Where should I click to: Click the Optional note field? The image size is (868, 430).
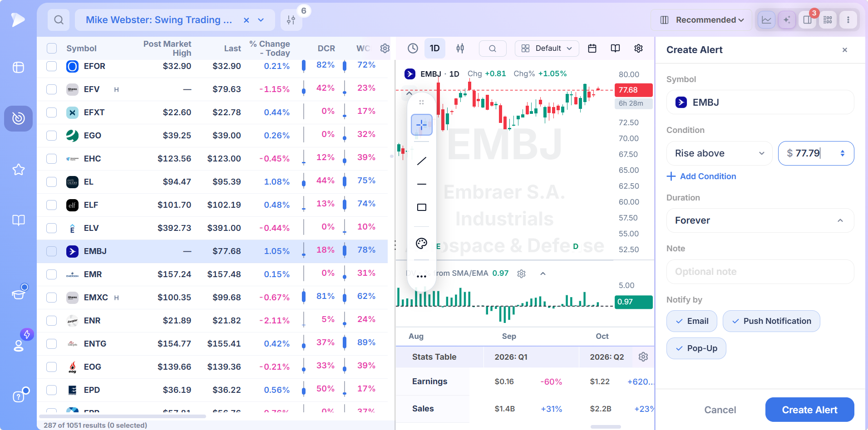(760, 272)
